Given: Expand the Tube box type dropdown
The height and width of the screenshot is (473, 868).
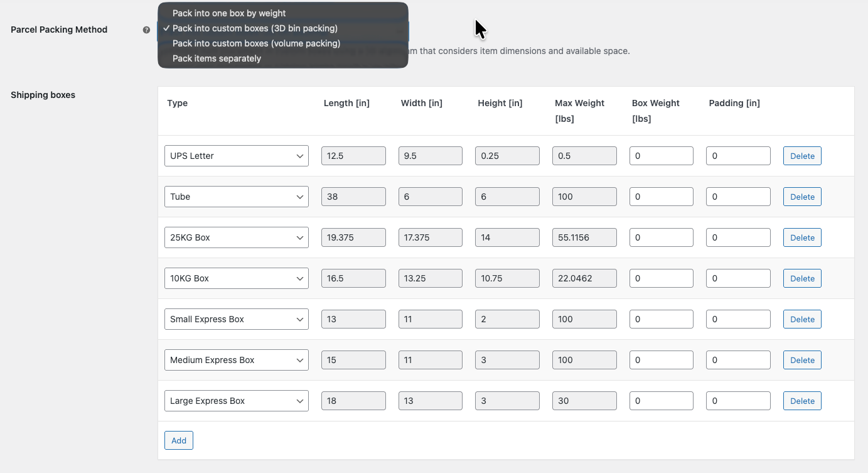Looking at the screenshot, I should tap(236, 197).
